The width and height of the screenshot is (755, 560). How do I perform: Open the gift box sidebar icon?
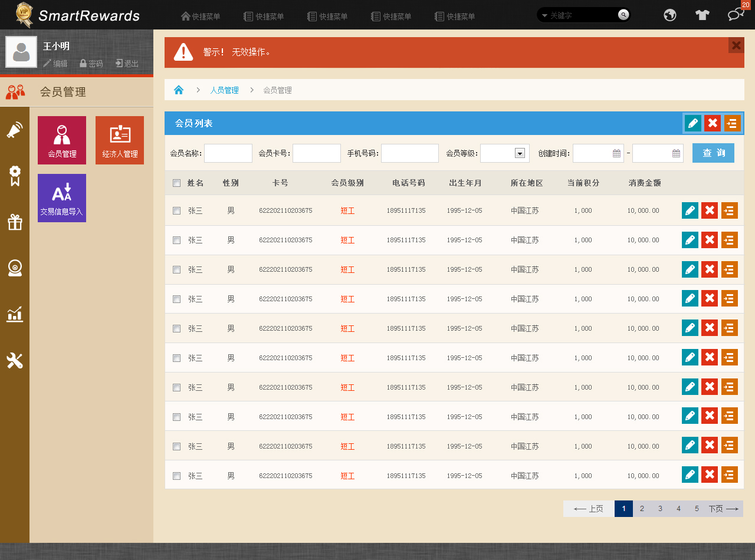(15, 222)
